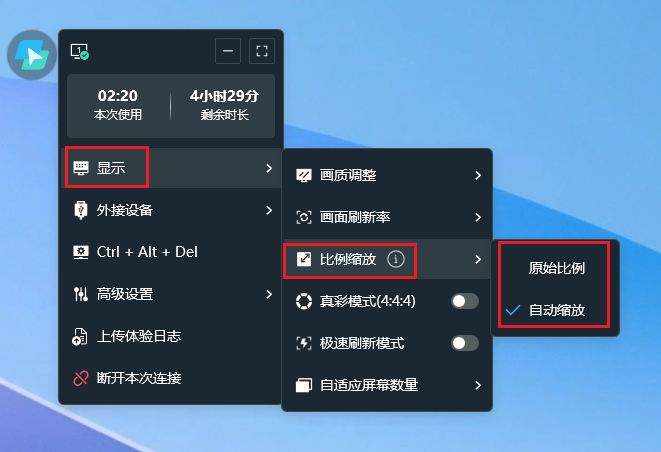The width and height of the screenshot is (661, 452).
Task: Click the 高级设置 sliders icon
Action: click(81, 294)
